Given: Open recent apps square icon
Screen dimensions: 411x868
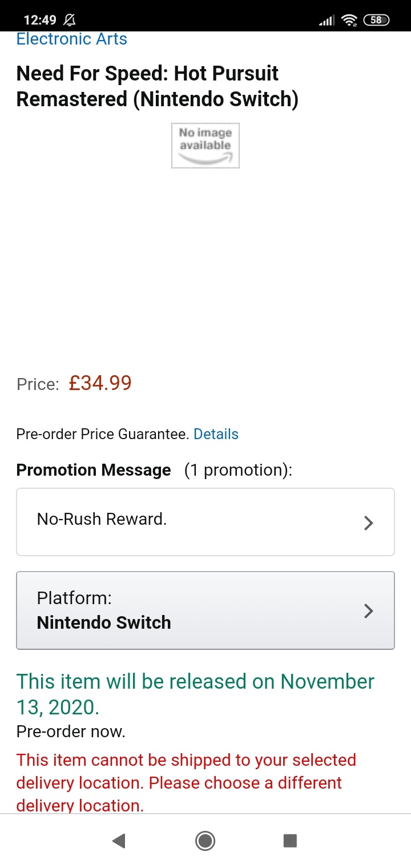Looking at the screenshot, I should [x=290, y=841].
